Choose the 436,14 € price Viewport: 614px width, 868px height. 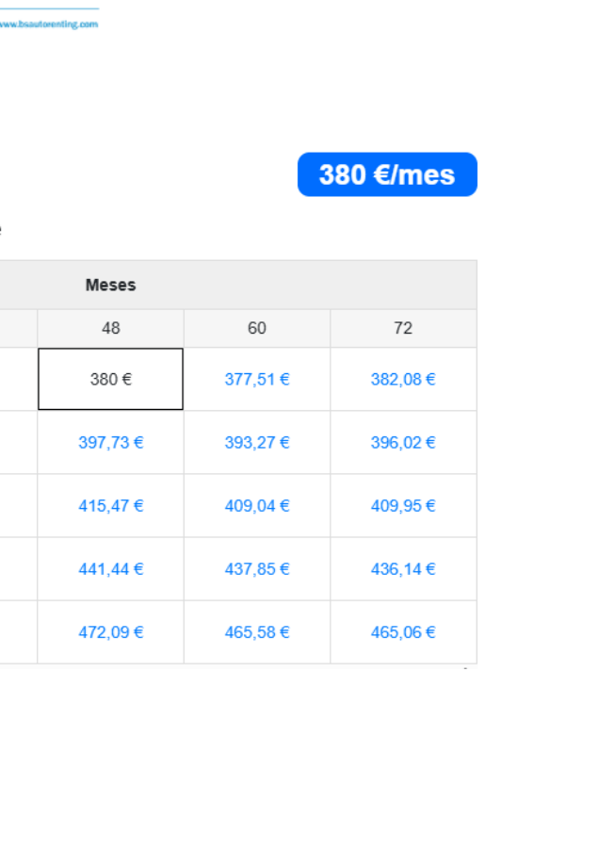tap(403, 568)
